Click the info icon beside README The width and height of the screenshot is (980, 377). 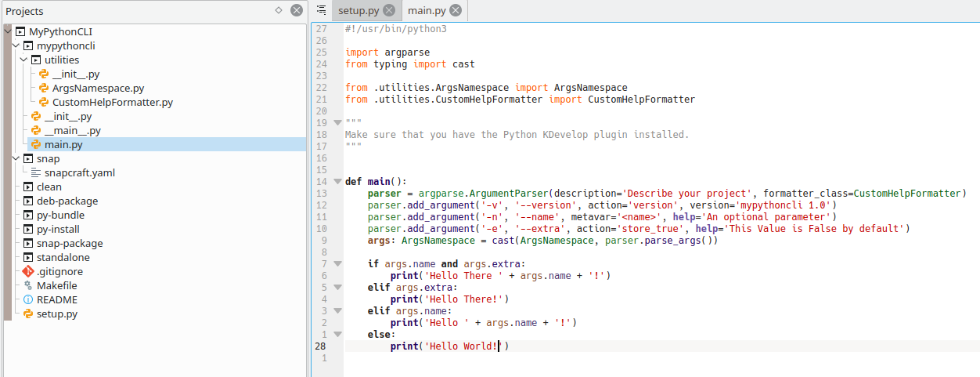pos(28,300)
